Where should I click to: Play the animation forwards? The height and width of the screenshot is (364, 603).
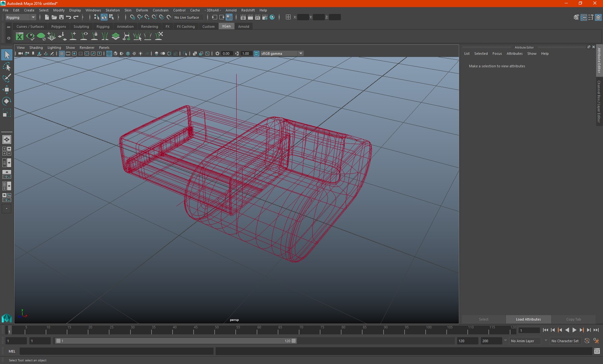tap(574, 330)
